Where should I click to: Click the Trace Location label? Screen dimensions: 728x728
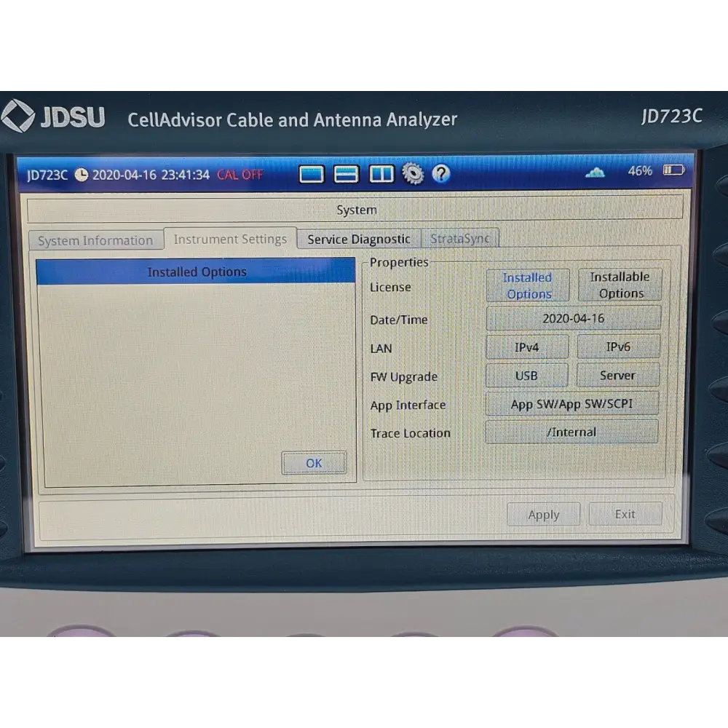411,433
